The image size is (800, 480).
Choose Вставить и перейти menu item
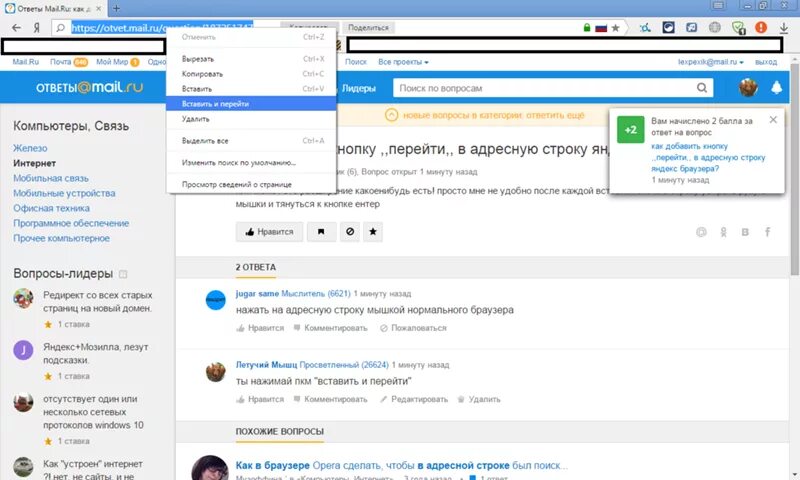(251, 104)
